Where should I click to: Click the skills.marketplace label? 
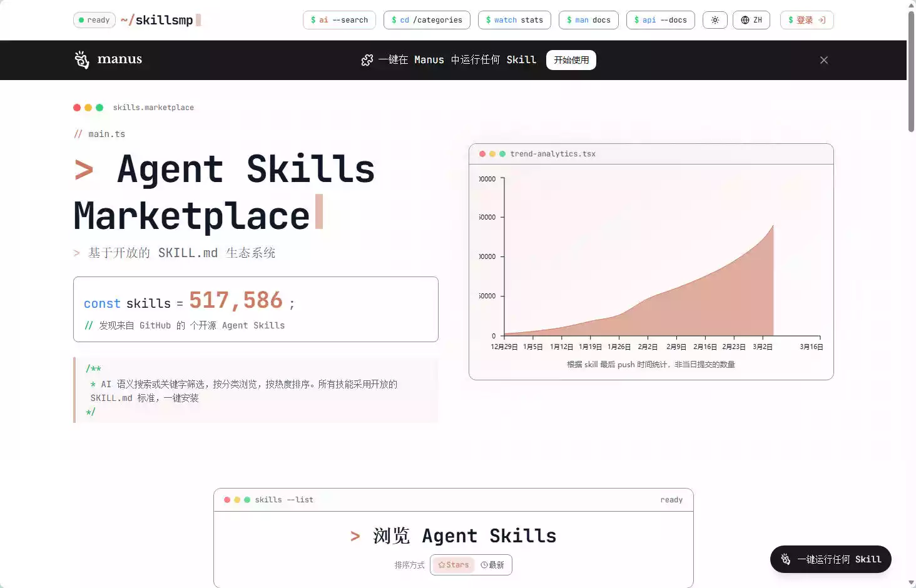153,108
